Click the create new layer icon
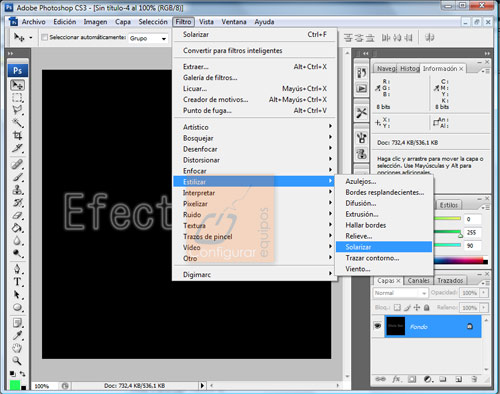This screenshot has width=500, height=394. coord(458,379)
